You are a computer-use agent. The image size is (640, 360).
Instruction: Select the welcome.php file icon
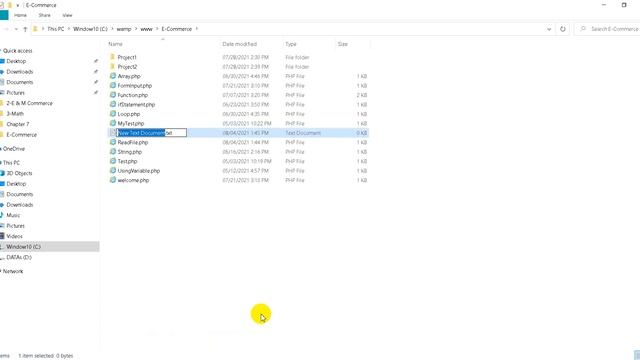[x=113, y=180]
